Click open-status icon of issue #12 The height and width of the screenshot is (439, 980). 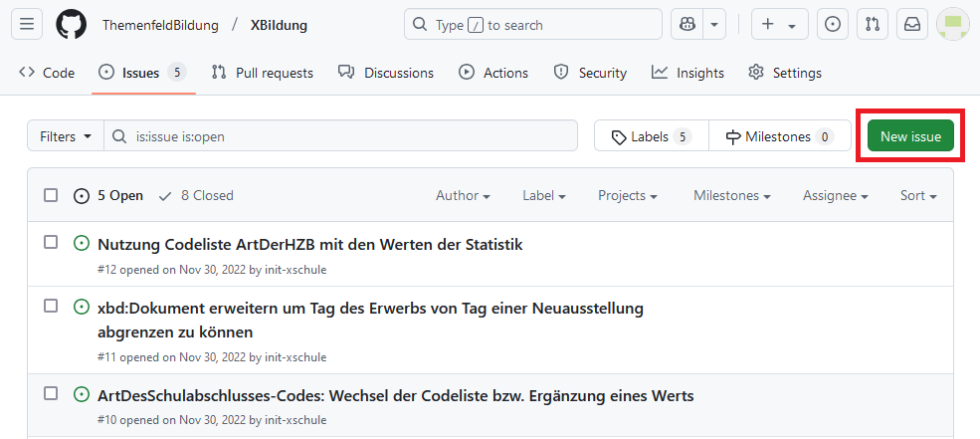(x=82, y=243)
